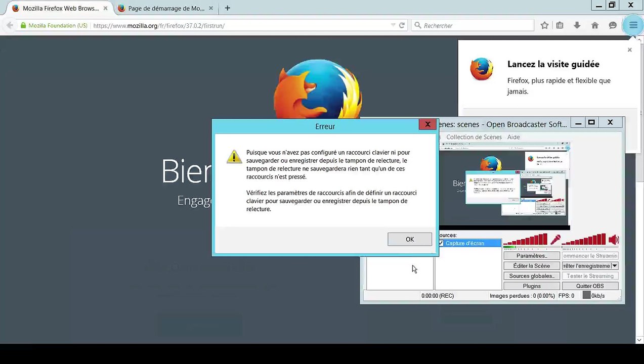Viewport: 644px width, 364px height.
Task: Adjust OBS microphone volume bars
Action: 525,240
